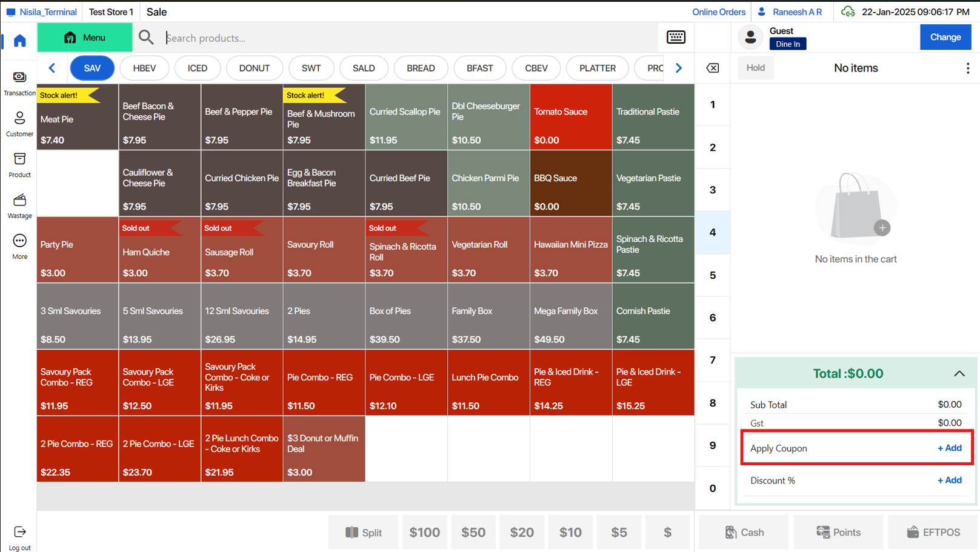Select the $50 quick cash amount
Screen dimensions: 980x552
tap(473, 533)
